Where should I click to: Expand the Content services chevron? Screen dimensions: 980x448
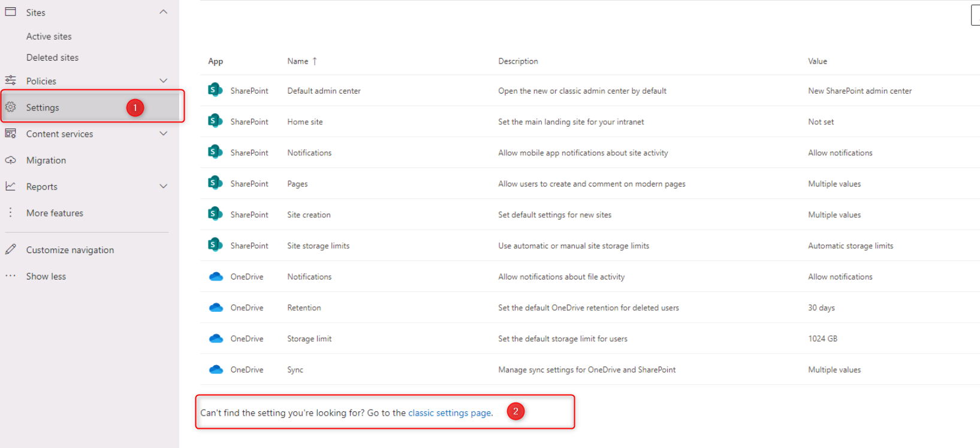point(163,134)
